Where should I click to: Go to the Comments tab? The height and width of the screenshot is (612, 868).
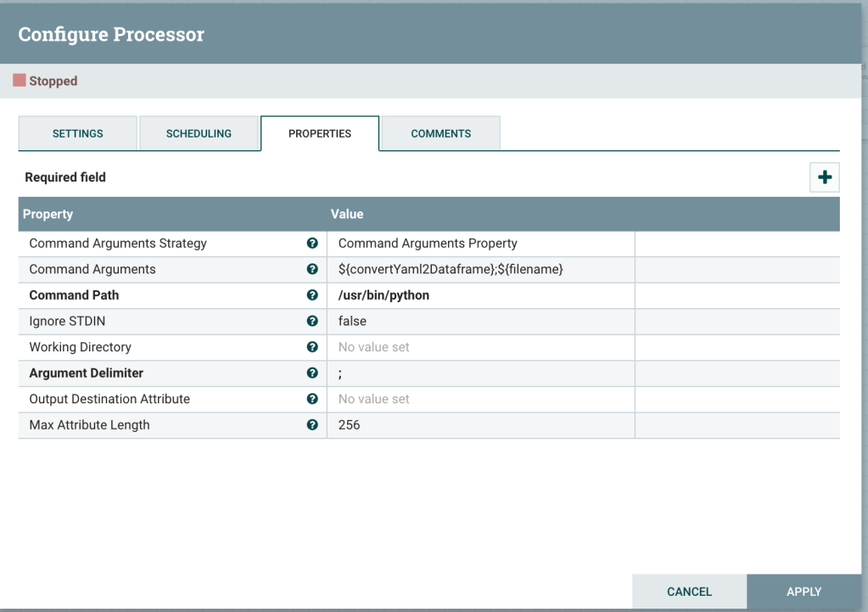440,134
